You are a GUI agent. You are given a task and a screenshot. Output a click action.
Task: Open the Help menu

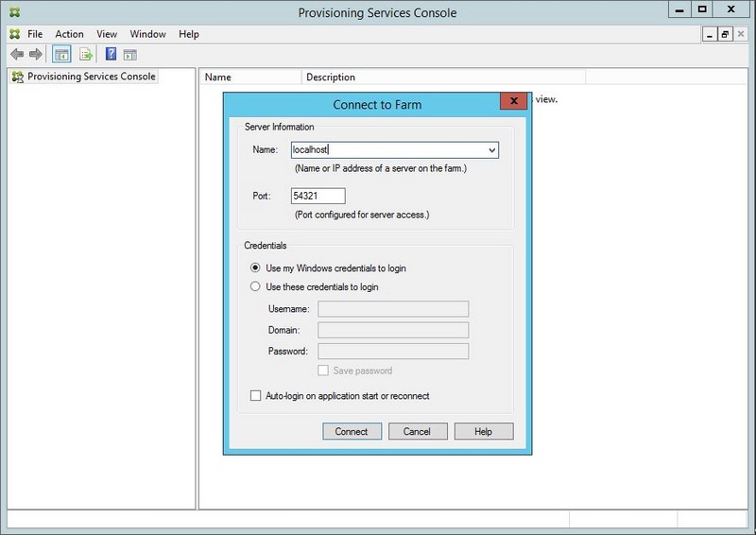pos(188,34)
